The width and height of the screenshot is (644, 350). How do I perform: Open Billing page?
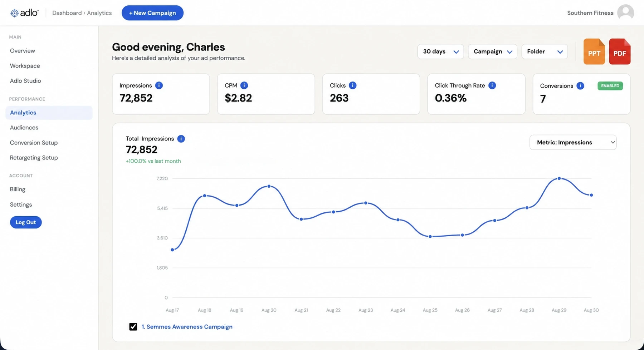pos(18,189)
